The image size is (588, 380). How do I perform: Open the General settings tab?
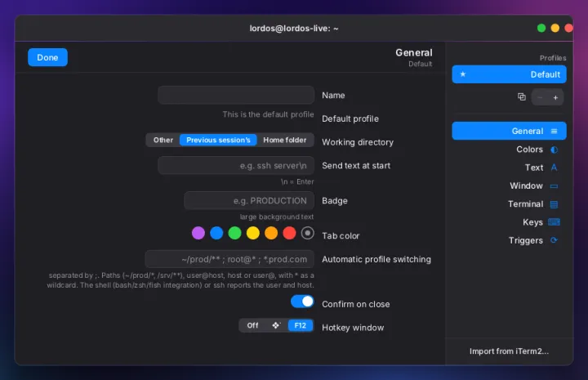pyautogui.click(x=509, y=131)
